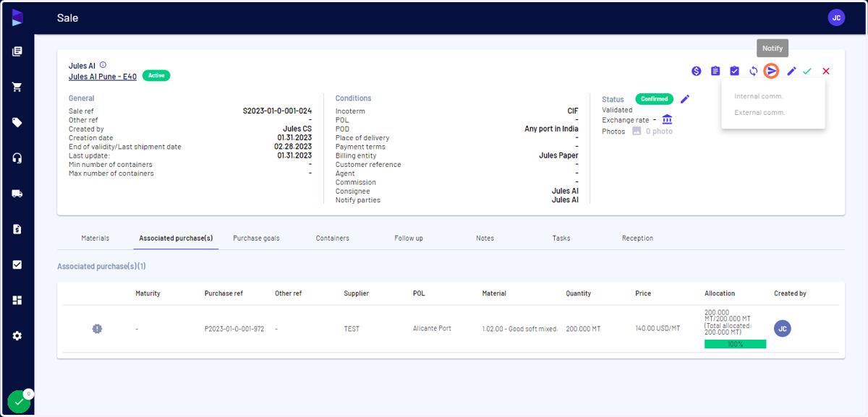Open the library sidebar icon
This screenshot has height=417, width=868.
(x=17, y=51)
